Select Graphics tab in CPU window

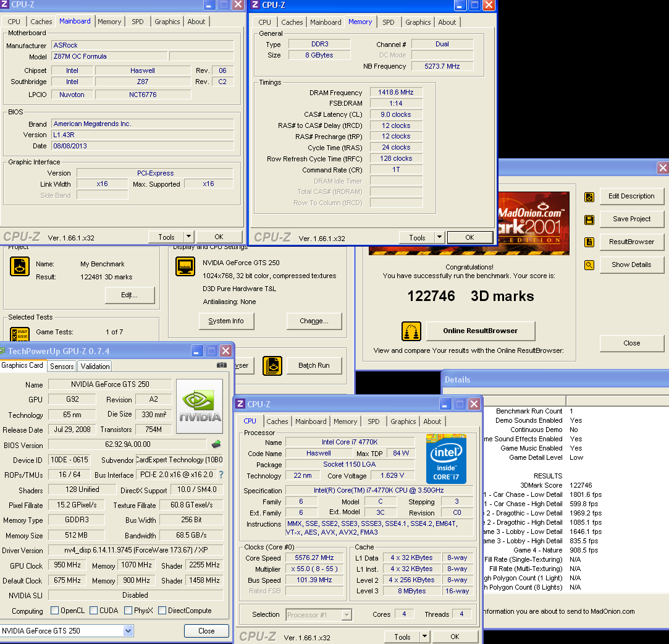403,422
